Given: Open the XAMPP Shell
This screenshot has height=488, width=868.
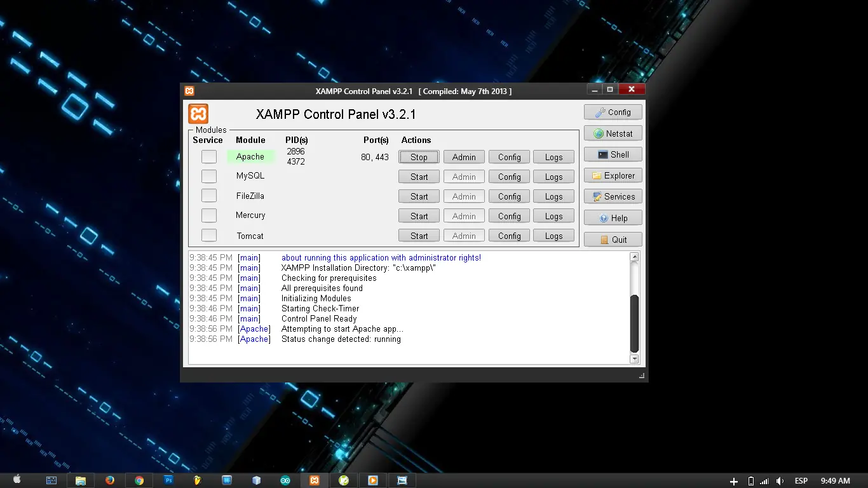Looking at the screenshot, I should pos(613,154).
